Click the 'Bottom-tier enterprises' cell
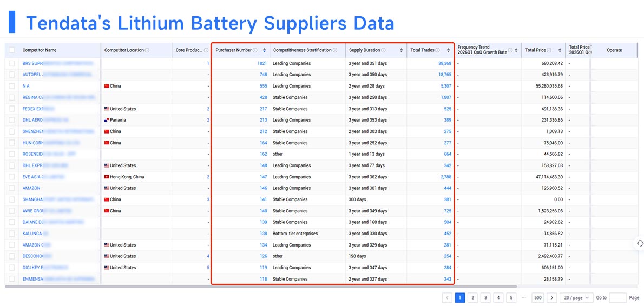 [295, 234]
